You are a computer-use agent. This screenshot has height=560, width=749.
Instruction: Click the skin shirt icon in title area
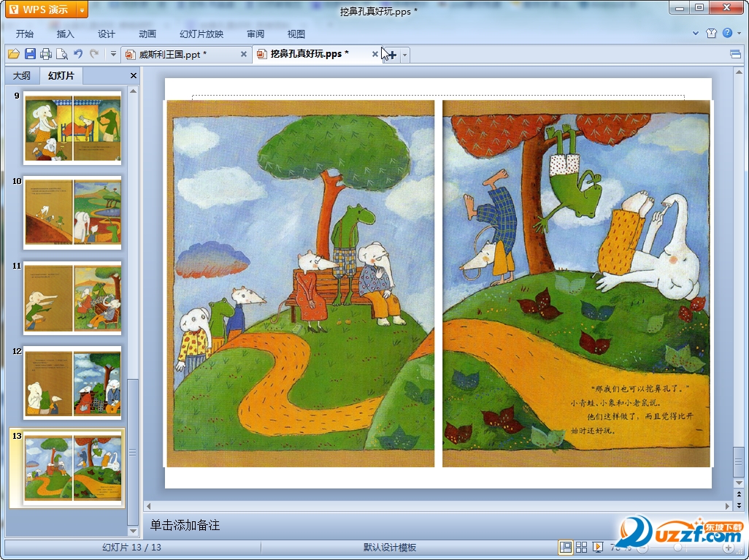[711, 33]
